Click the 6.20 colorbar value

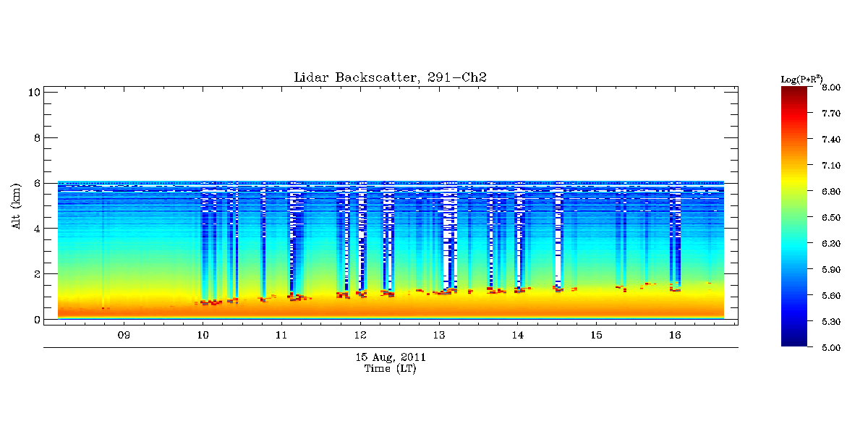click(830, 244)
